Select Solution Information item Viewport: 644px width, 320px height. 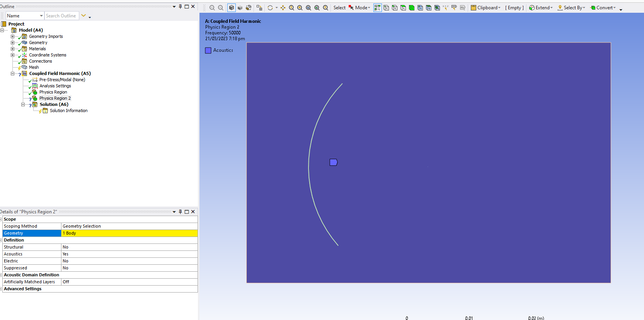coord(69,111)
